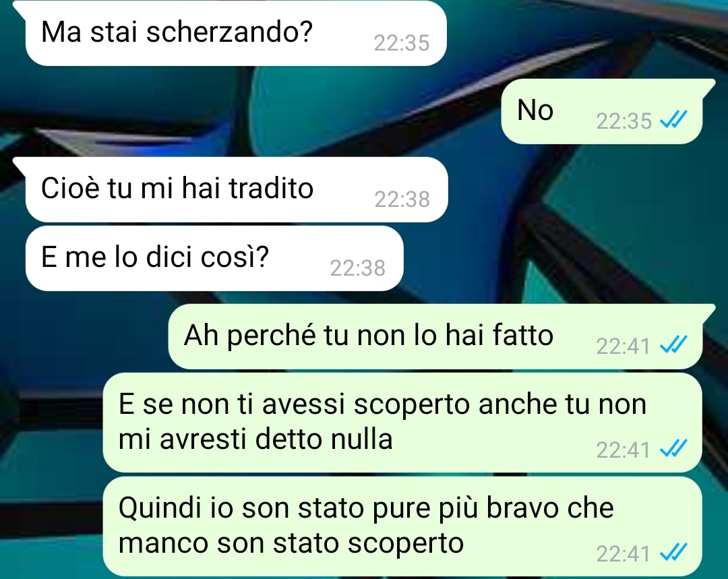Screen dimensions: 728x579
Task: Click the 22:41 timestamp on 'Ah perché tu non lo hai fatto'
Action: click(623, 346)
